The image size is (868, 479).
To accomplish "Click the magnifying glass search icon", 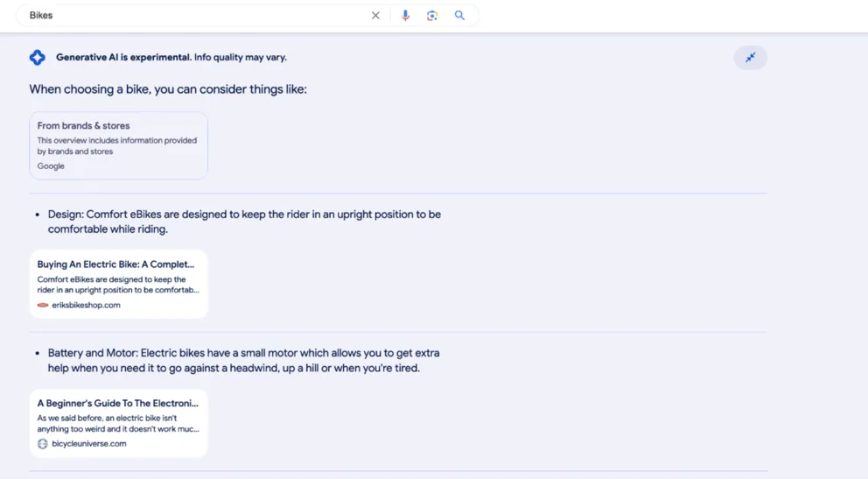I will 459,16.
